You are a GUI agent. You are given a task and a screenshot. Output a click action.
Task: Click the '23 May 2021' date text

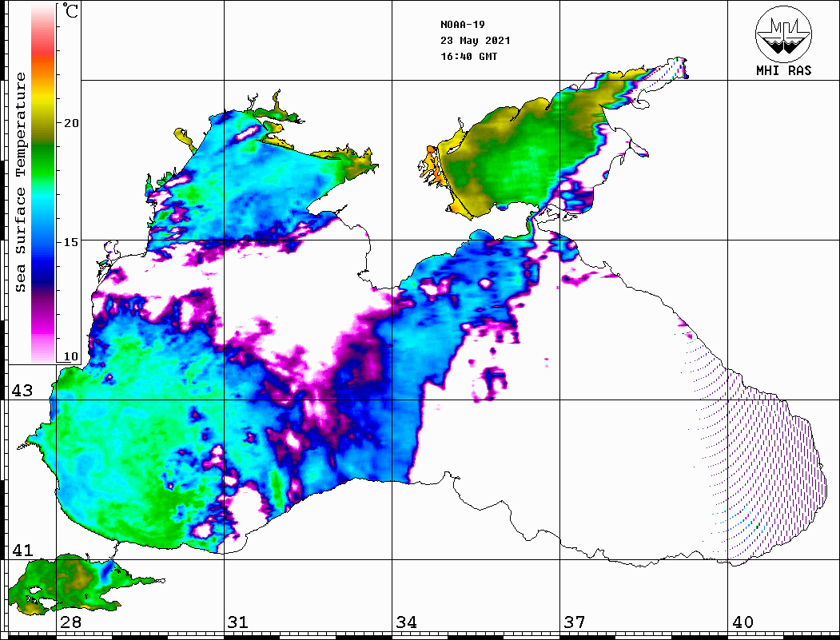coord(476,41)
